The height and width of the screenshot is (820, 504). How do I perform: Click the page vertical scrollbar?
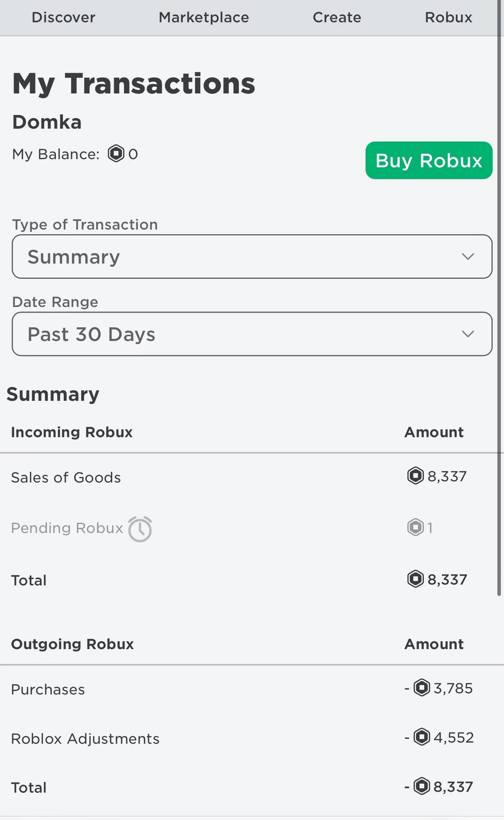point(499,327)
